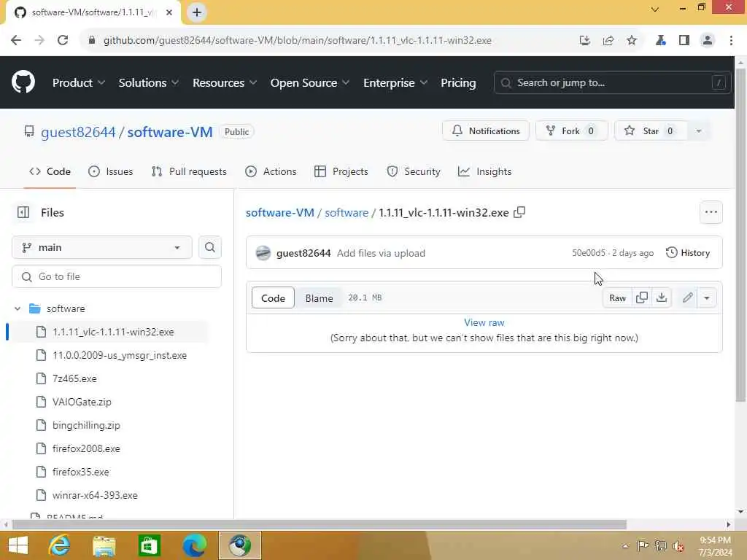Image resolution: width=747 pixels, height=560 pixels.
Task: Collapse the file tree panel icon
Action: point(23,212)
